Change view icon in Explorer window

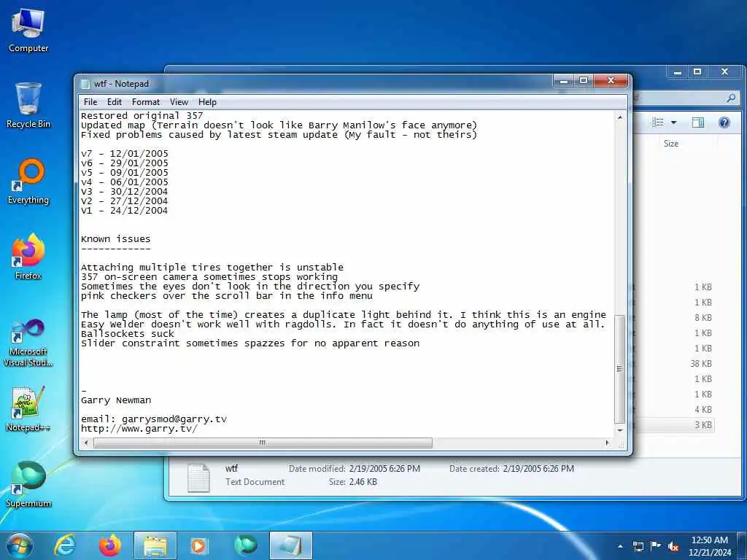pyautogui.click(x=658, y=122)
